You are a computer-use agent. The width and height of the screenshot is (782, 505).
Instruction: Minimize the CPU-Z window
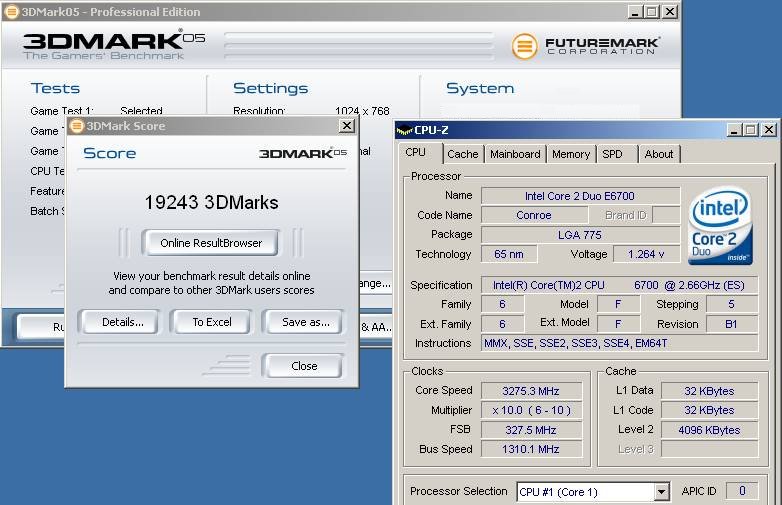point(733,129)
